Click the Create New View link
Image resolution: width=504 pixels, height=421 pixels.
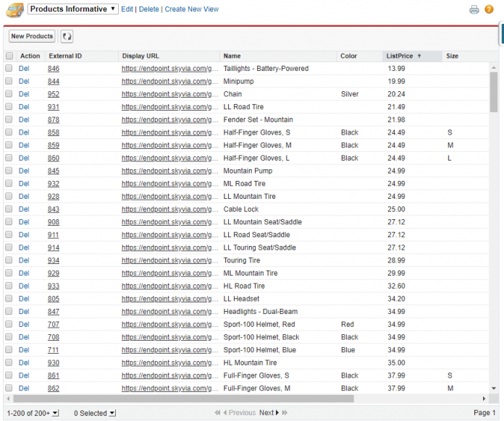click(x=191, y=9)
